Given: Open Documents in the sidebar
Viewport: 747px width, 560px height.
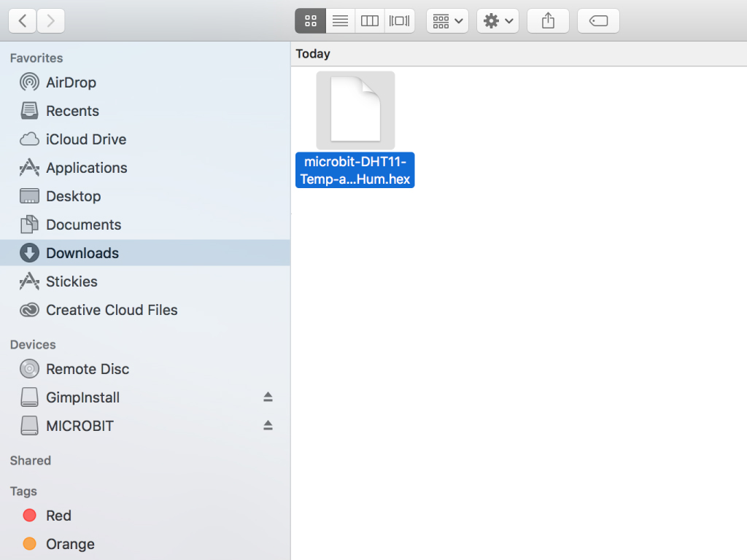Looking at the screenshot, I should tap(145, 225).
